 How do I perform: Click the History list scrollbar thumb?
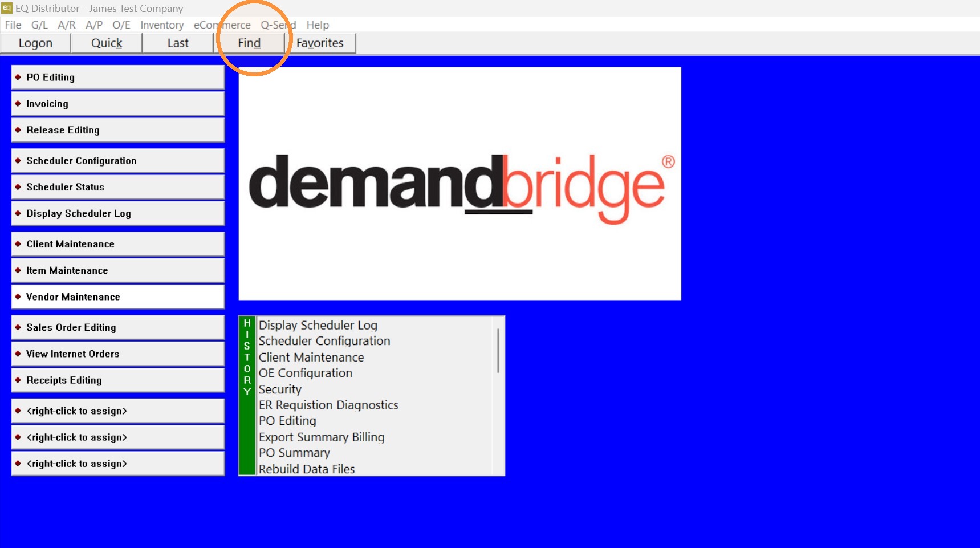(498, 350)
